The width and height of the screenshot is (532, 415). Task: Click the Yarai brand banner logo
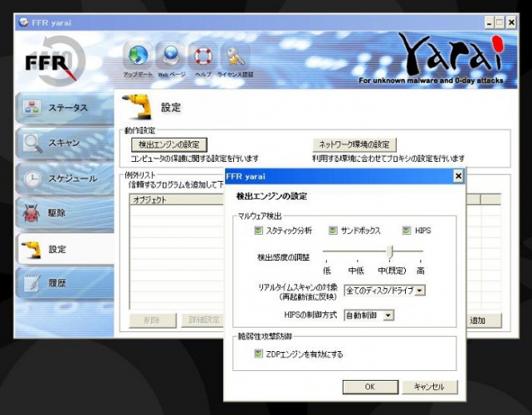click(x=450, y=54)
